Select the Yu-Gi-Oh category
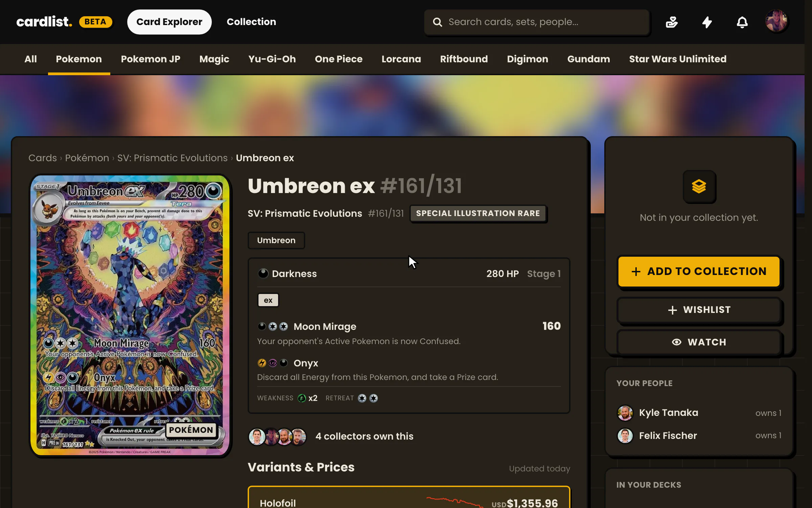 (272, 59)
